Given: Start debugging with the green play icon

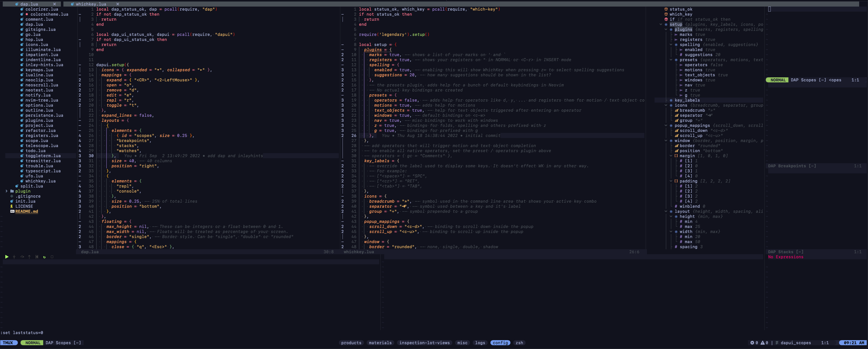Looking at the screenshot, I should [x=7, y=257].
